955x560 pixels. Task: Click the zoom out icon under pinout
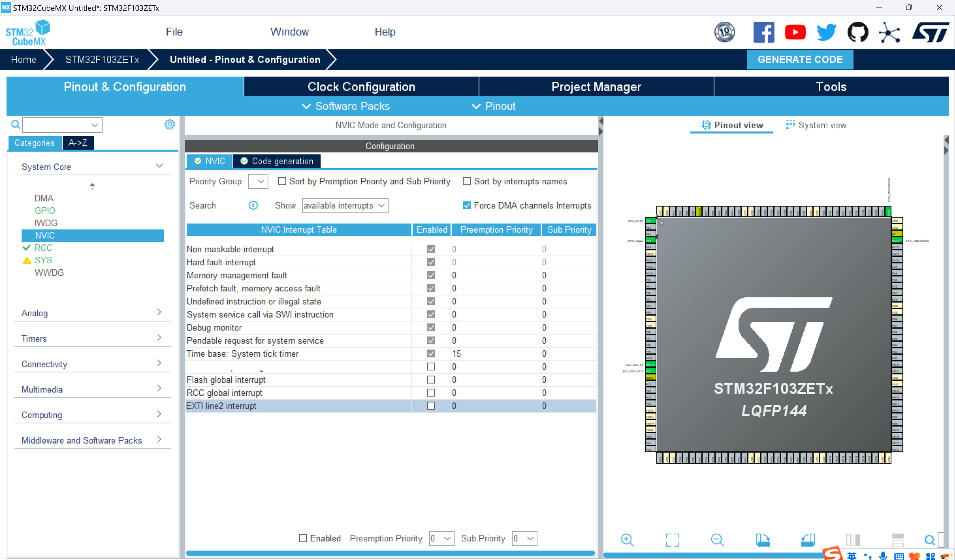[x=717, y=539]
